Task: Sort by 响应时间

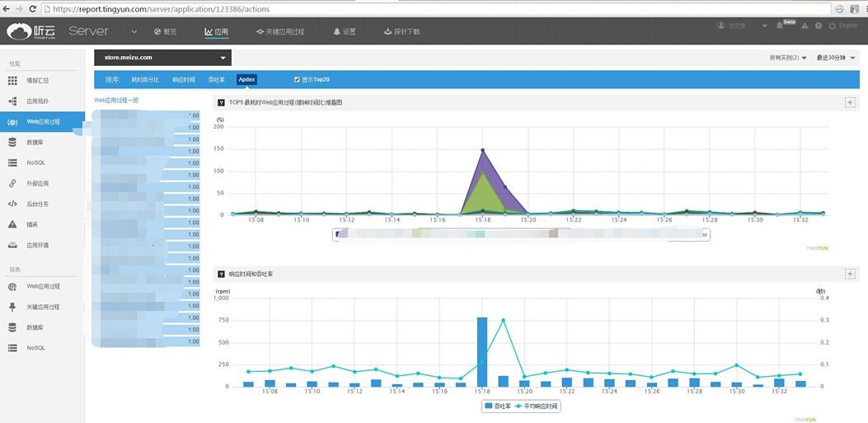Action: (x=184, y=80)
